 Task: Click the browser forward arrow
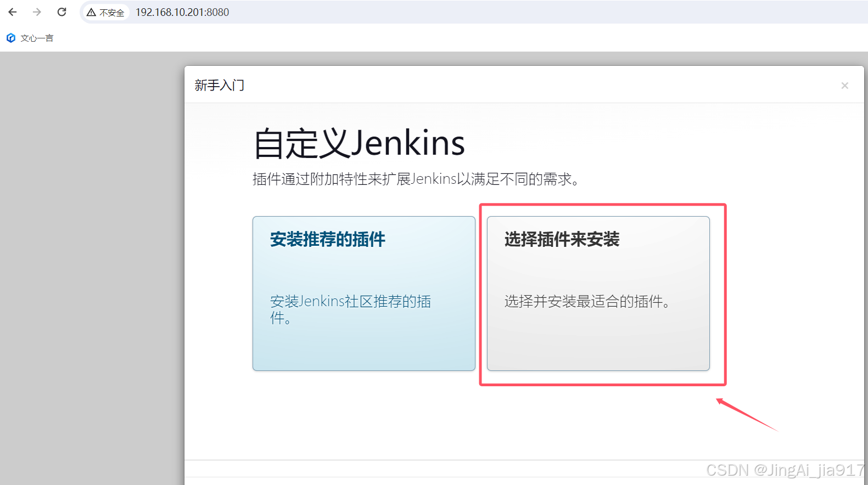37,12
